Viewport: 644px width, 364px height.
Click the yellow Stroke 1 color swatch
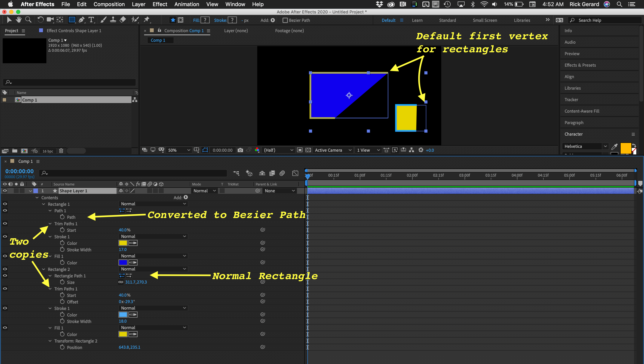tap(123, 243)
